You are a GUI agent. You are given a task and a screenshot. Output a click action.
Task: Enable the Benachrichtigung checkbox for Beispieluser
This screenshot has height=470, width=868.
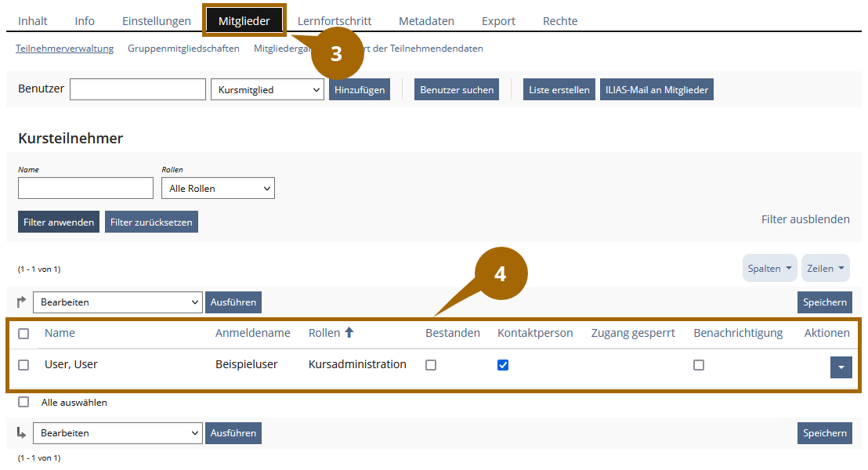(x=699, y=365)
